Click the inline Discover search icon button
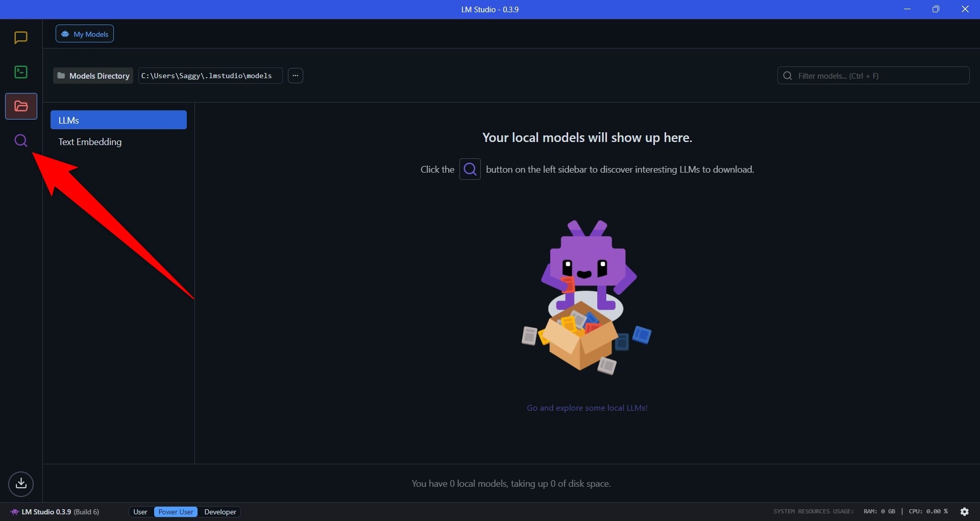 coord(470,169)
